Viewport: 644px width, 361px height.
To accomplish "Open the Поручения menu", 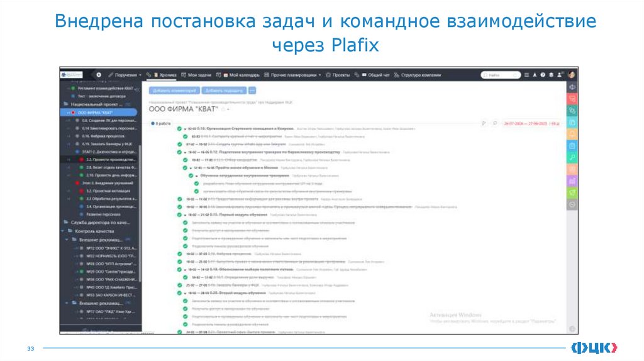I will click(125, 75).
